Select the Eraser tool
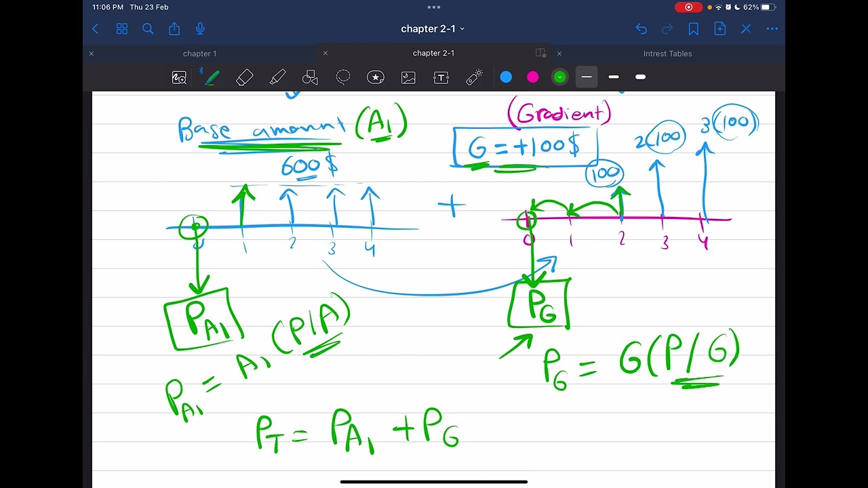 [x=245, y=77]
